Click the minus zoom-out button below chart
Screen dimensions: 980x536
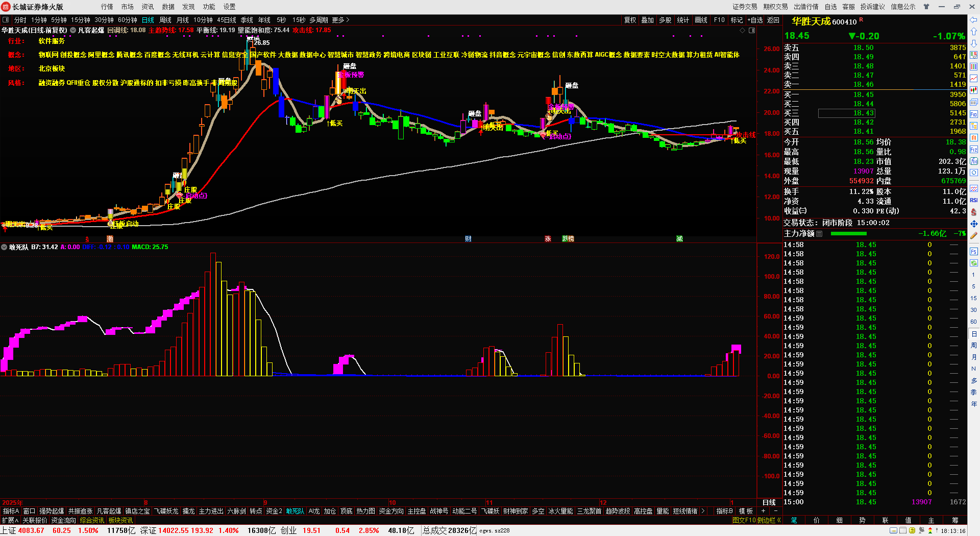pos(776,511)
